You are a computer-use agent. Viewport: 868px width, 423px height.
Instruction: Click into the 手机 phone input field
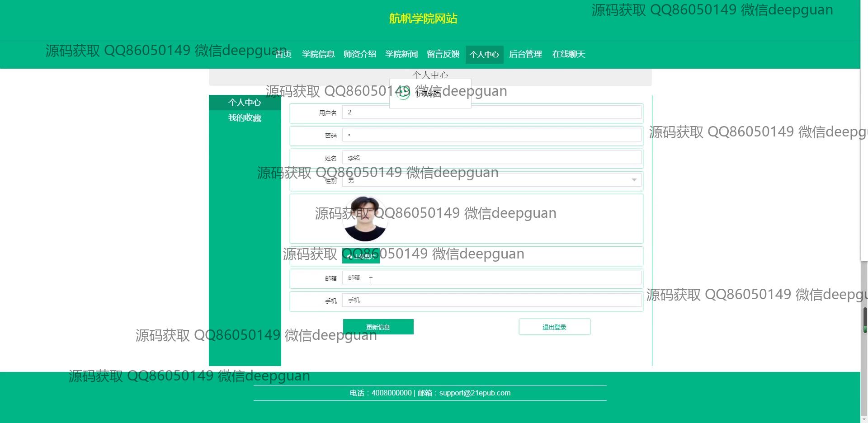[491, 301]
